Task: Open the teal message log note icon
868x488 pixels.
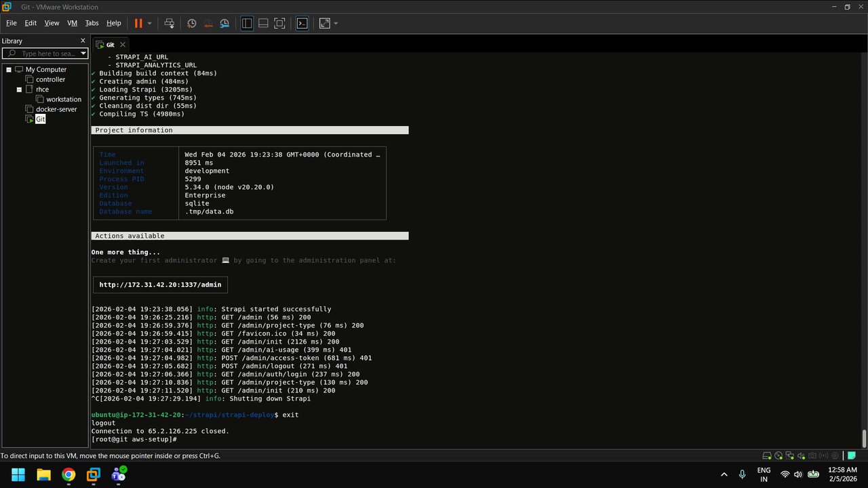Action: [x=852, y=456]
